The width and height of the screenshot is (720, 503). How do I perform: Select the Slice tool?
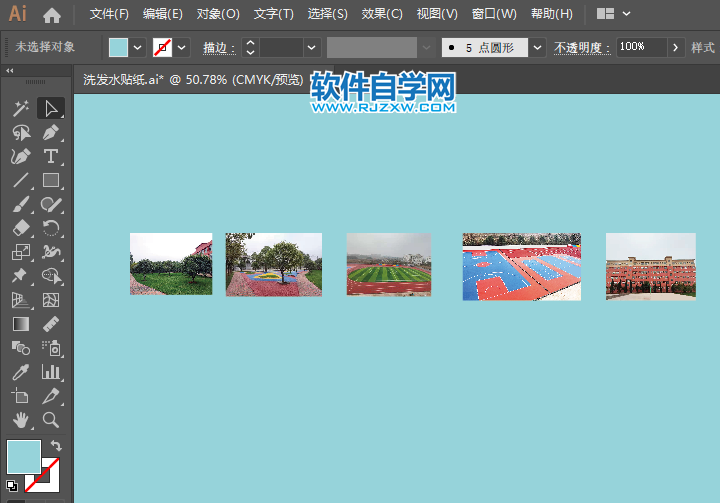pos(51,396)
